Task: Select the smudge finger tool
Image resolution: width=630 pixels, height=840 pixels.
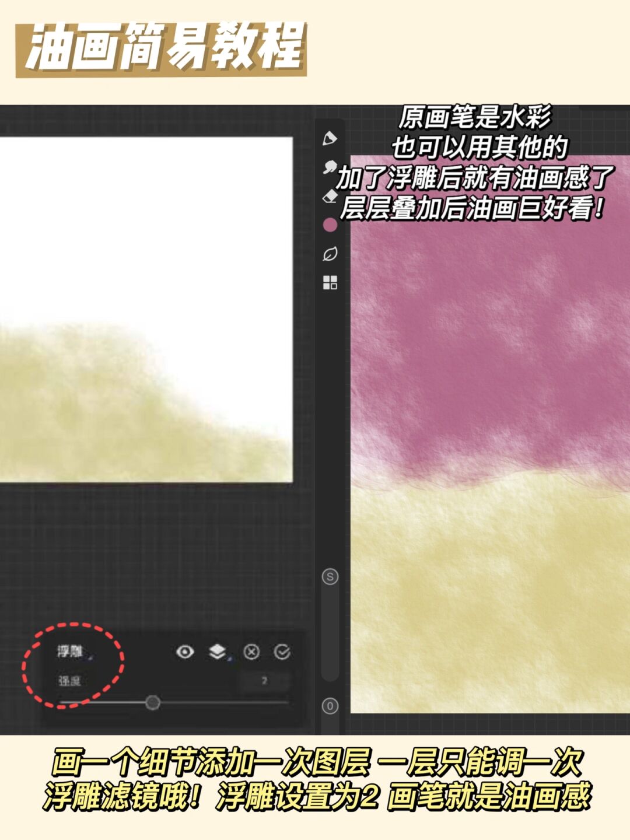Action: 330,167
